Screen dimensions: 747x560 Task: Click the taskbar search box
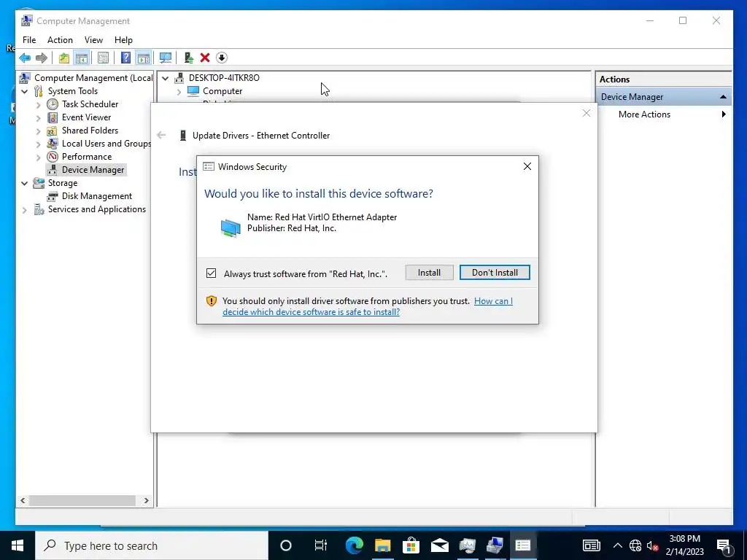point(152,545)
